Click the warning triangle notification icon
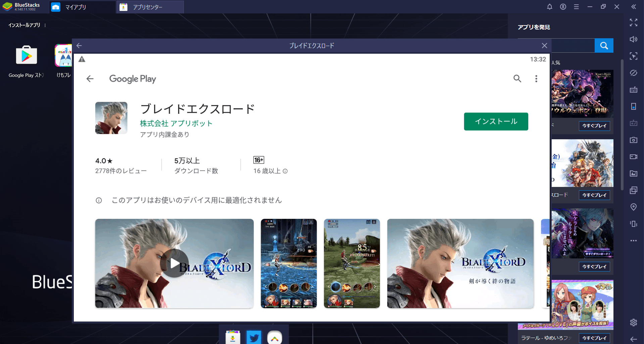 [x=82, y=59]
